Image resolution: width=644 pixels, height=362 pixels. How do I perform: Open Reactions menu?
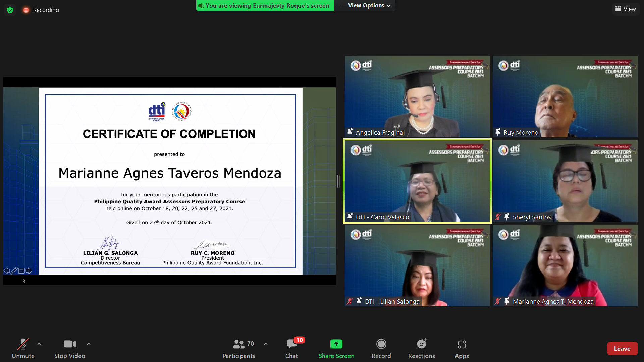pyautogui.click(x=422, y=349)
